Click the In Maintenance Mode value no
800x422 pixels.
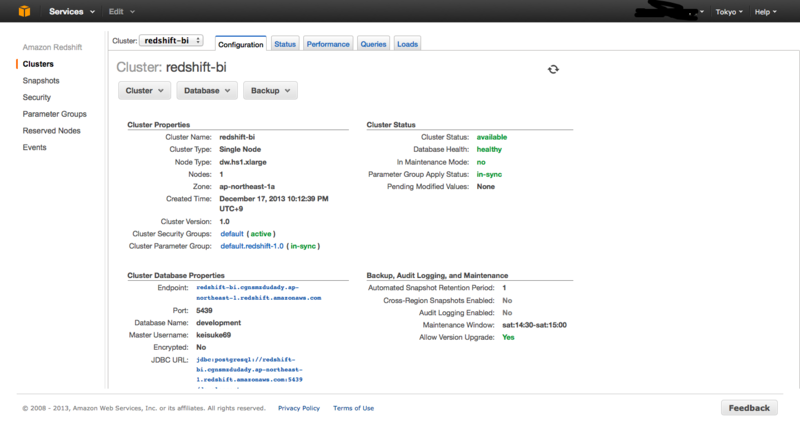481,162
